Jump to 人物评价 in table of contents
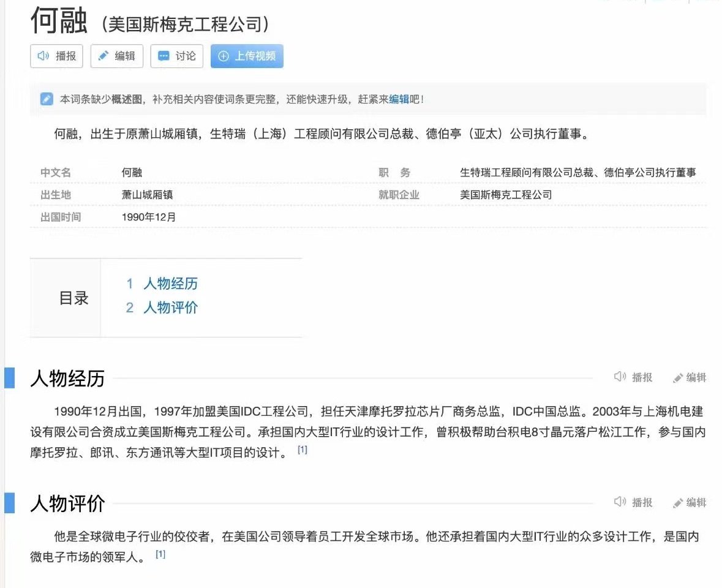 170,307
